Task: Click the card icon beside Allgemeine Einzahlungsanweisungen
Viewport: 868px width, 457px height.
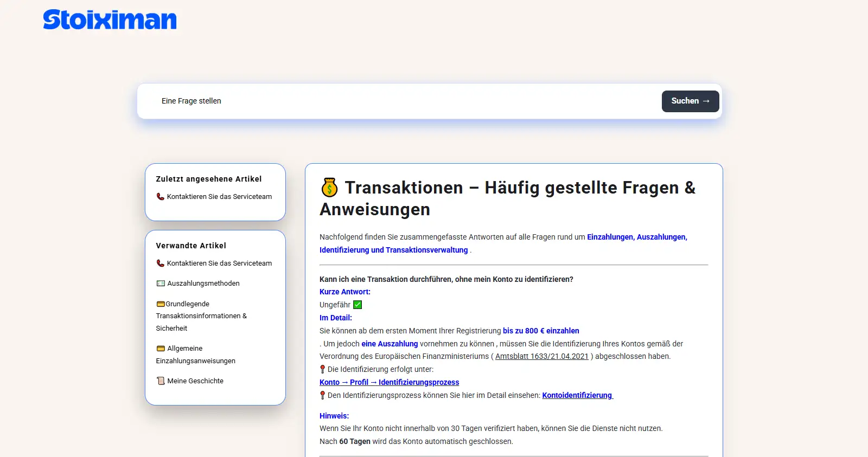Action: click(x=161, y=349)
